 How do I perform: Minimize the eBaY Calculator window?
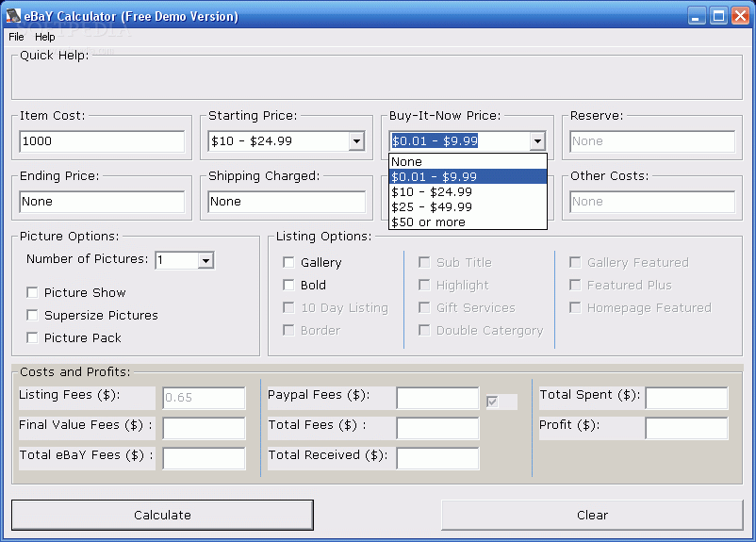[x=697, y=16]
